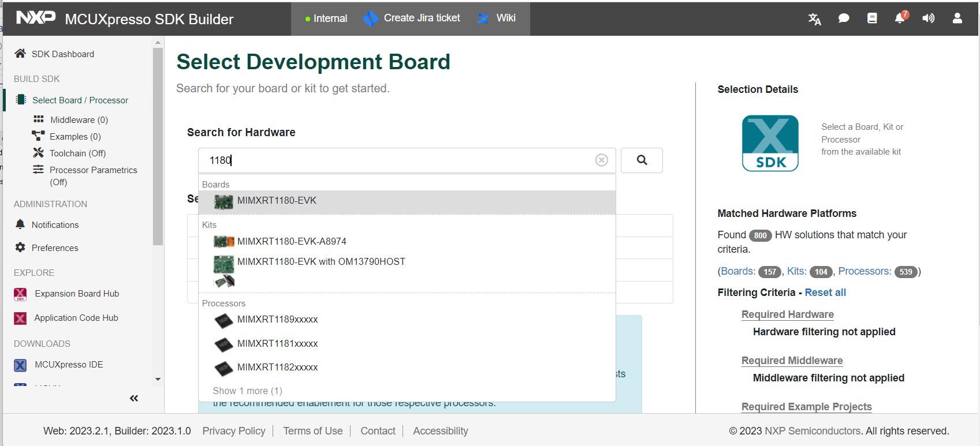This screenshot has height=446, width=980.
Task: Open the documentation notes icon in the header
Action: pyautogui.click(x=872, y=18)
